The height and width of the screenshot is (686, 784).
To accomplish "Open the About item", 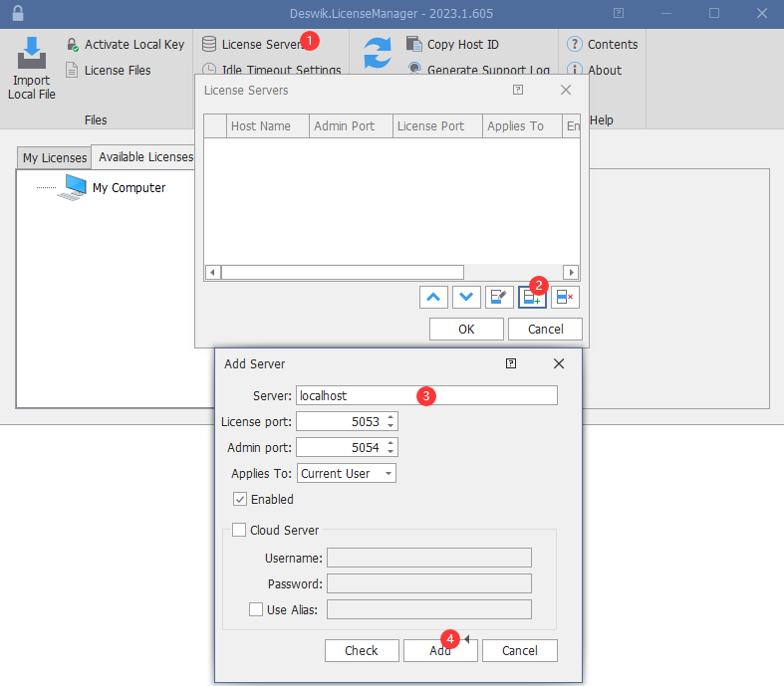I will 595,71.
